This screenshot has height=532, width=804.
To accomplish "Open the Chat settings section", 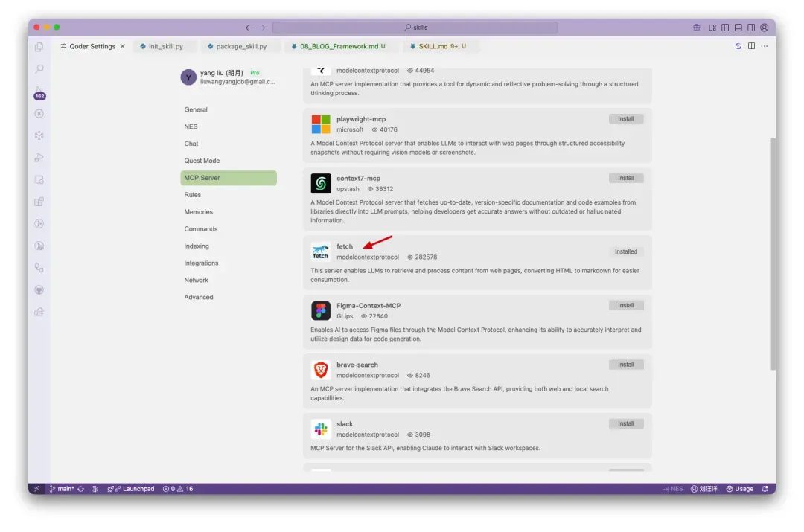I will [x=229, y=144].
